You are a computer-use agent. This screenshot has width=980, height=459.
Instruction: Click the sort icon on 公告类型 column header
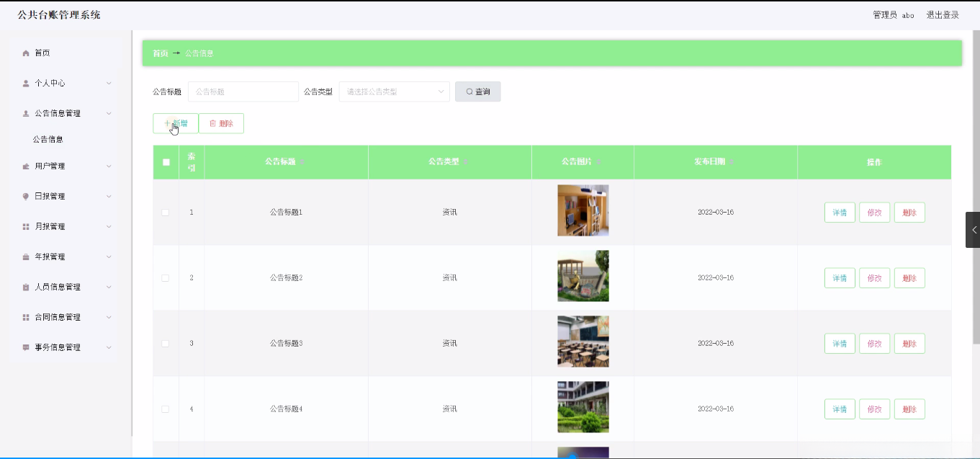pos(467,162)
